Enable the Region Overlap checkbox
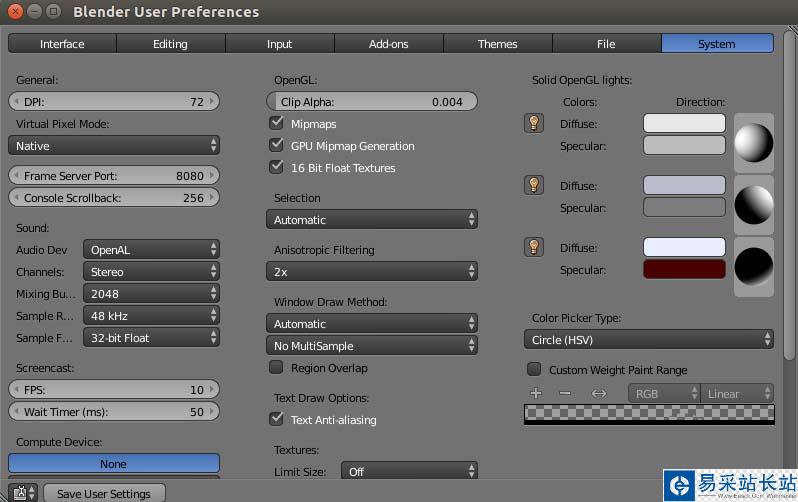This screenshot has width=798, height=502. coord(277,368)
